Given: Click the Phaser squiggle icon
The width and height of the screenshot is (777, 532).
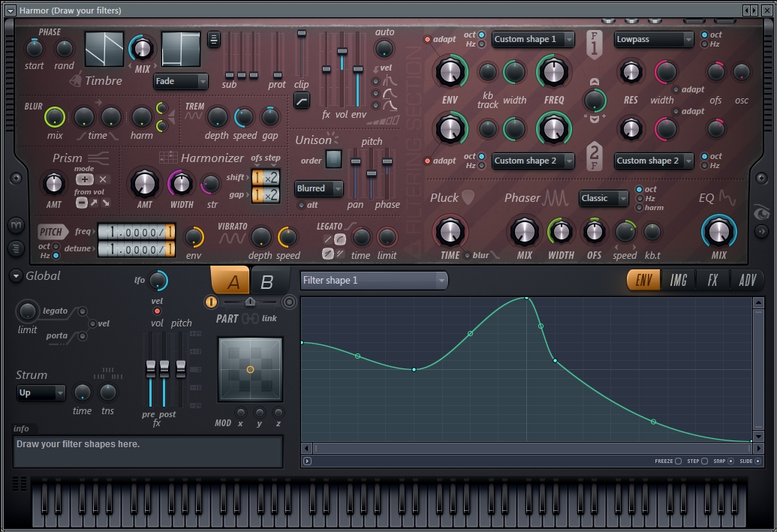Looking at the screenshot, I should click(556, 198).
